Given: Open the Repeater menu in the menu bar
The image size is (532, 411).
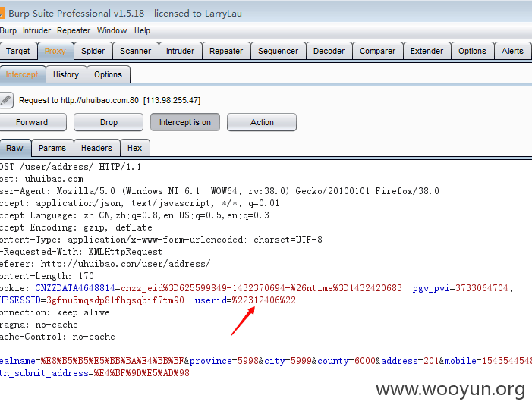Looking at the screenshot, I should coord(74,30).
